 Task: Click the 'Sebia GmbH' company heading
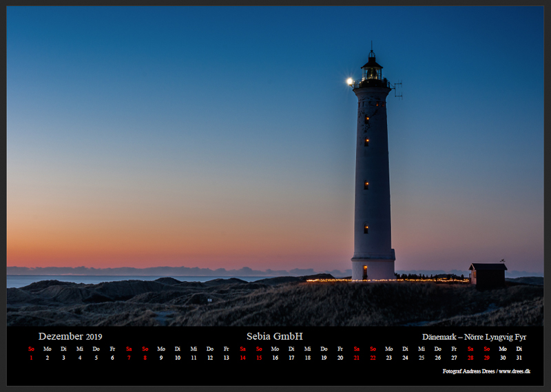pos(274,336)
